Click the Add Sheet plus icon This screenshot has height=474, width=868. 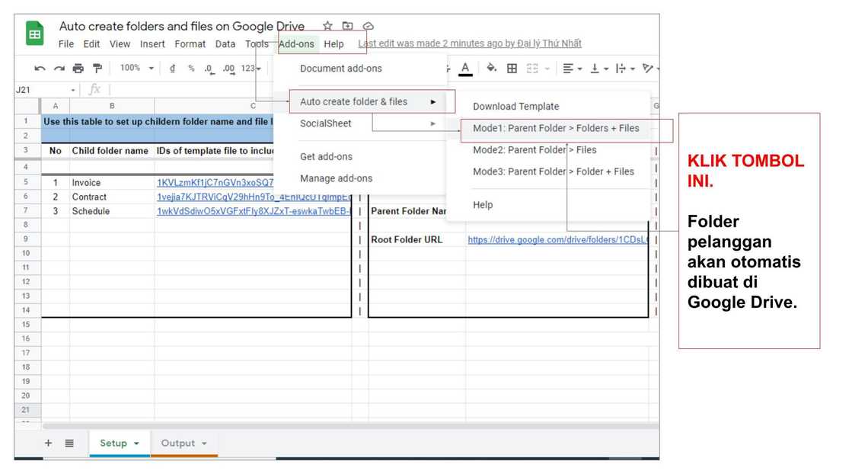(x=48, y=443)
